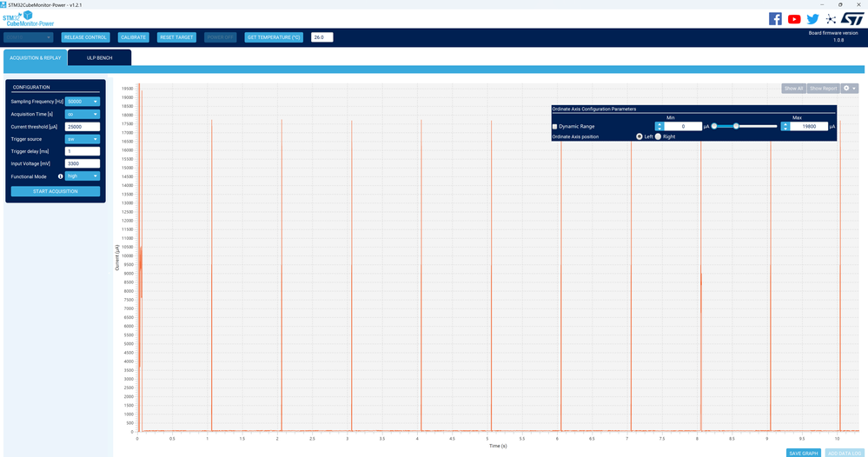
Task: Open the Facebook page icon
Action: point(775,19)
